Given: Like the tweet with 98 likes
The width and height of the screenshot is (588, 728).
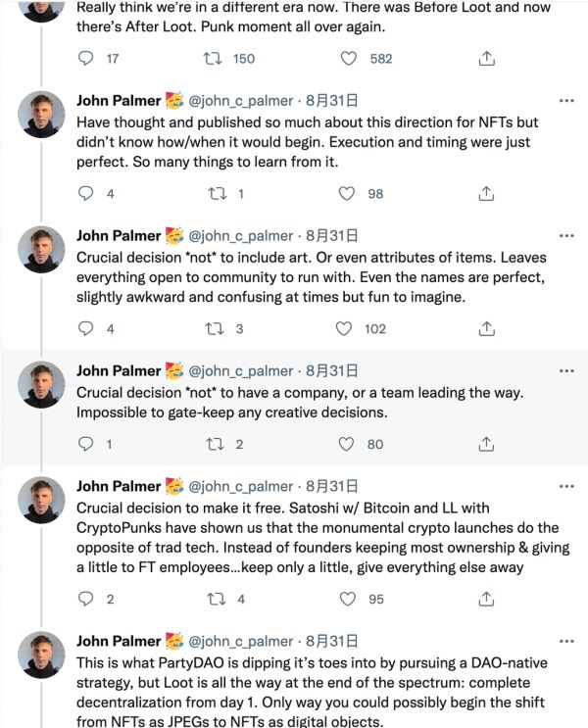Looking at the screenshot, I should pyautogui.click(x=347, y=194).
